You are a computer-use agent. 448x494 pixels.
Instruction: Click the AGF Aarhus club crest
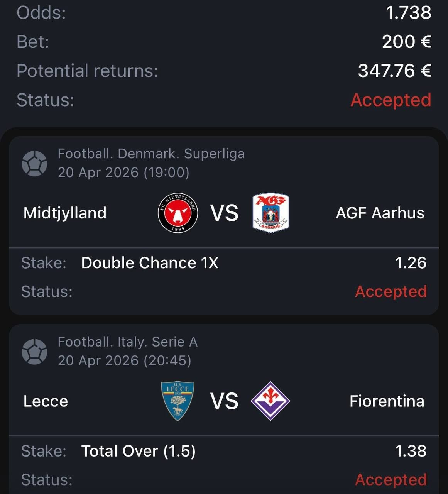click(270, 213)
